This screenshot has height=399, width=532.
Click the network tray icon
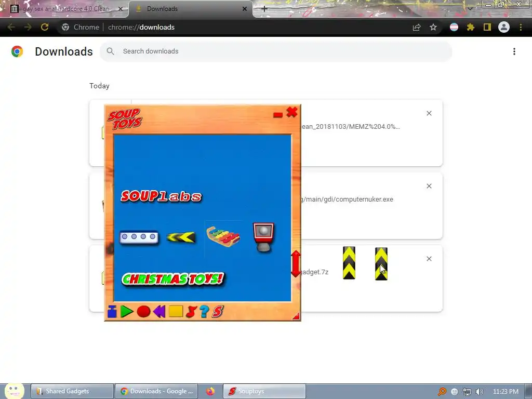[467, 392]
